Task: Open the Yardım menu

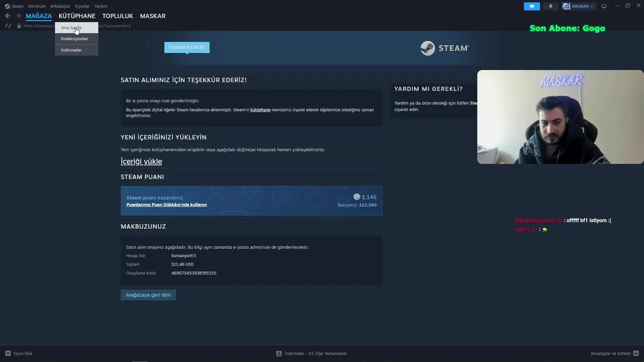Action: coord(101,6)
